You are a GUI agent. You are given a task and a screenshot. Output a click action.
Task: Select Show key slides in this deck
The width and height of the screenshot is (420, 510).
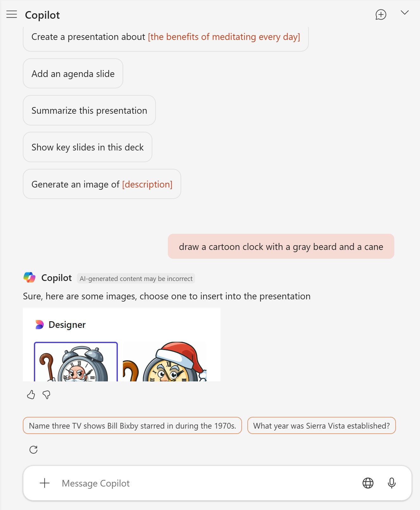87,147
